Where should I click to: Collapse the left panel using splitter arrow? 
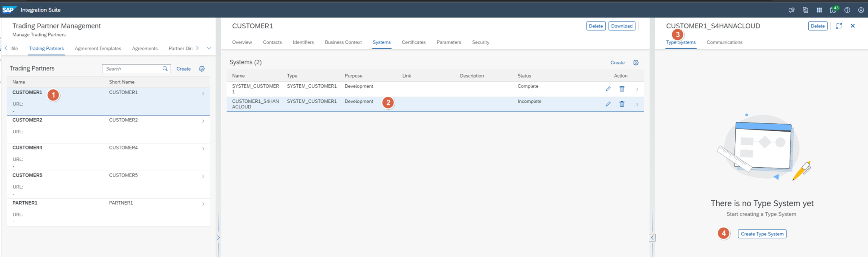pos(218,238)
